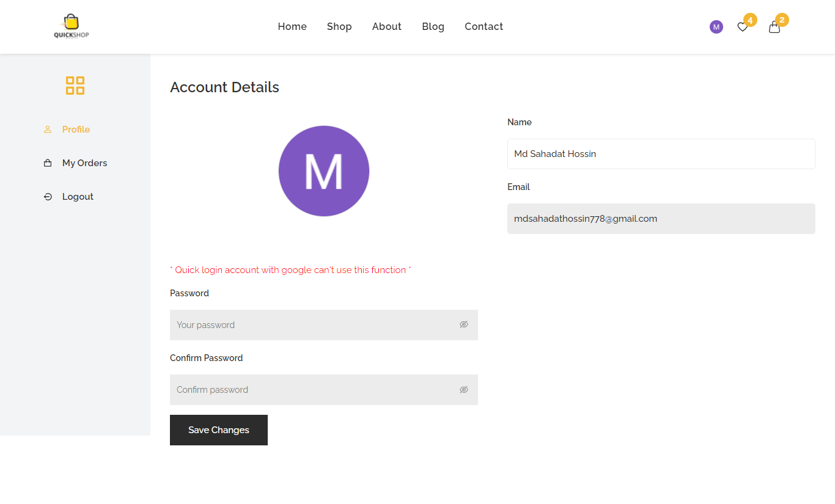Open the Shop menu item
835x504 pixels.
[339, 26]
